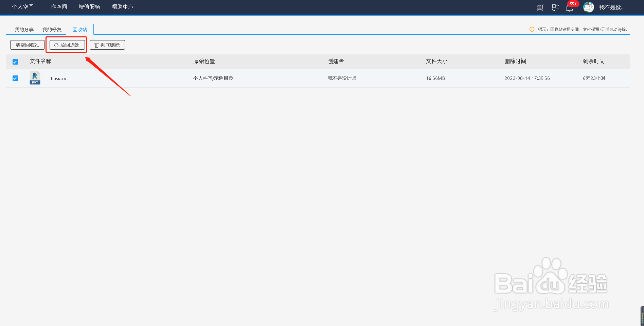Select the 回收站 tab

point(80,30)
